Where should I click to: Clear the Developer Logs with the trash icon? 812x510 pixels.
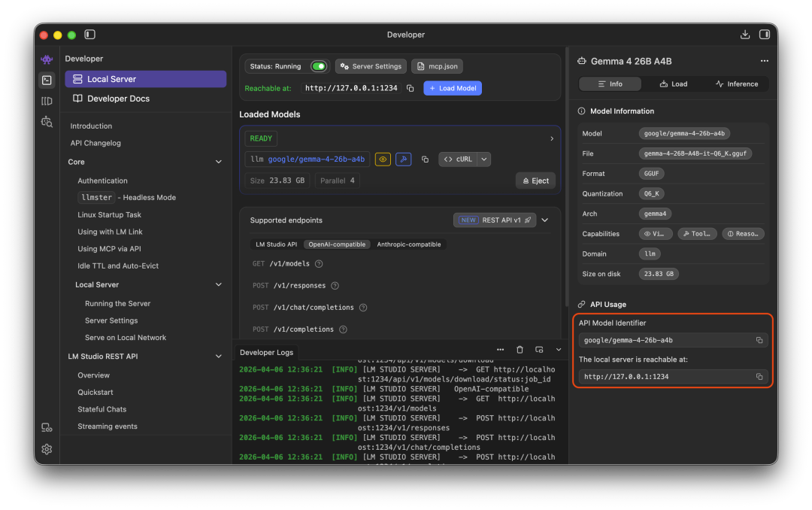click(x=520, y=349)
